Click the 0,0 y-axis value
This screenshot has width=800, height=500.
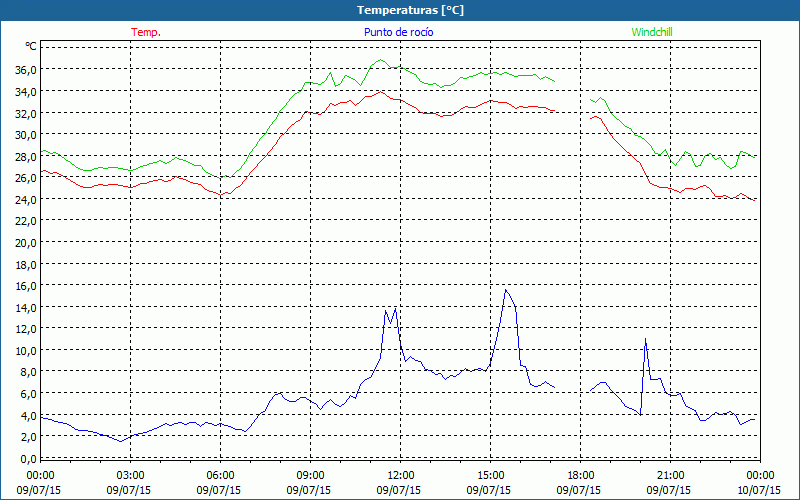point(28,459)
